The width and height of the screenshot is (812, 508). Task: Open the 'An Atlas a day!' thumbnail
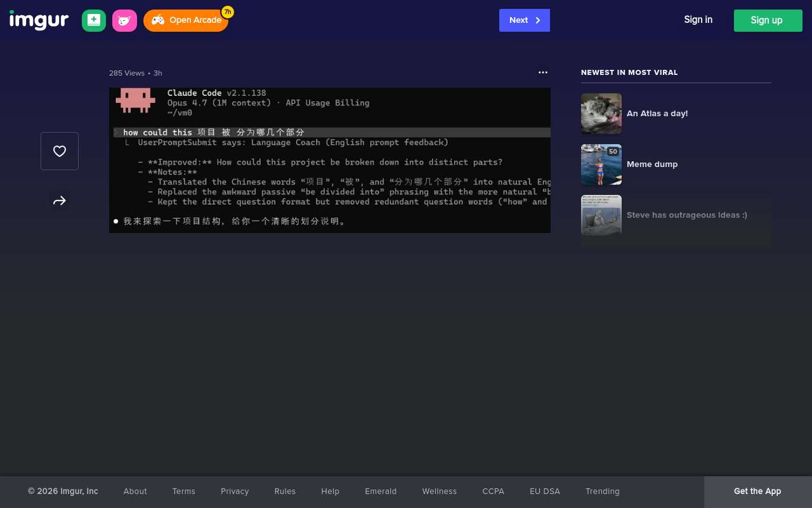(601, 114)
